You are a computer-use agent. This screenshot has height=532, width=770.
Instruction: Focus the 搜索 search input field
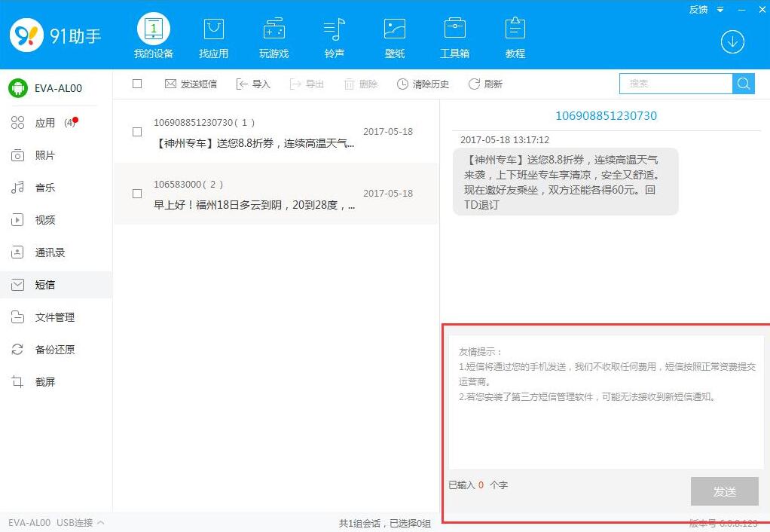click(676, 84)
